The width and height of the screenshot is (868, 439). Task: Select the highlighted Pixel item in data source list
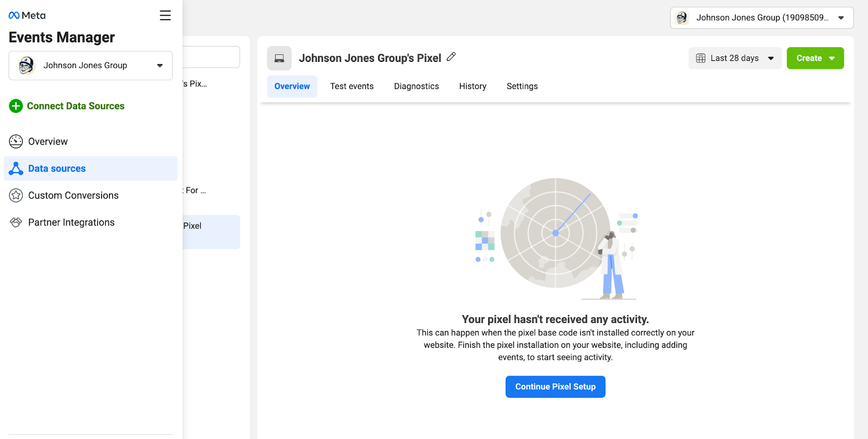pyautogui.click(x=212, y=232)
